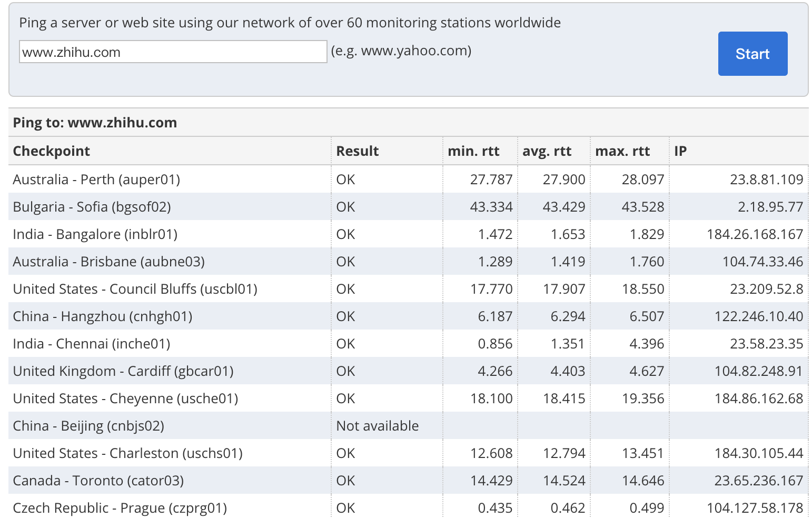Click the United Kingdom - Cardiff checkpoint
This screenshot has width=812, height=518.
click(x=123, y=371)
